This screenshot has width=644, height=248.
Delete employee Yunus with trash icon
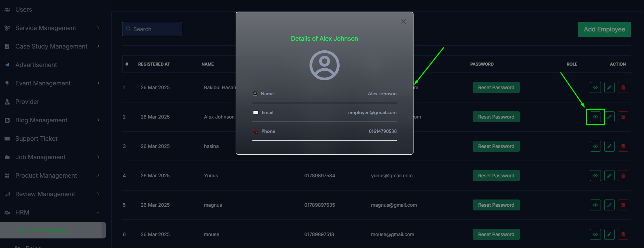(x=623, y=176)
